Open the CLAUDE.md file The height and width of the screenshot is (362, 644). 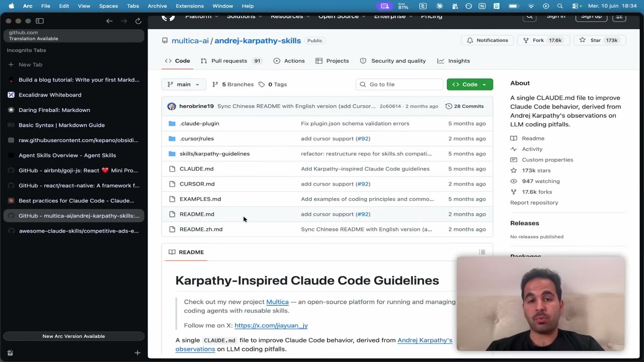click(x=196, y=169)
